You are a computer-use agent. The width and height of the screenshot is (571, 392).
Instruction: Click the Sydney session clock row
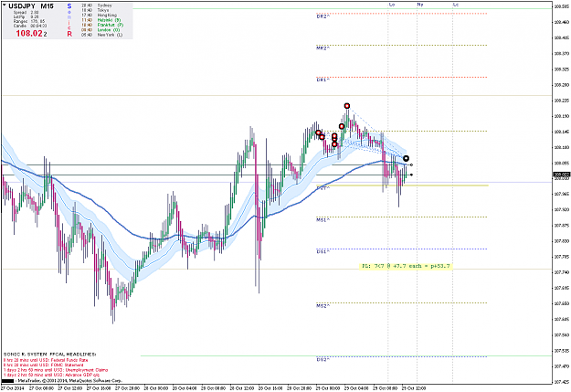click(97, 5)
